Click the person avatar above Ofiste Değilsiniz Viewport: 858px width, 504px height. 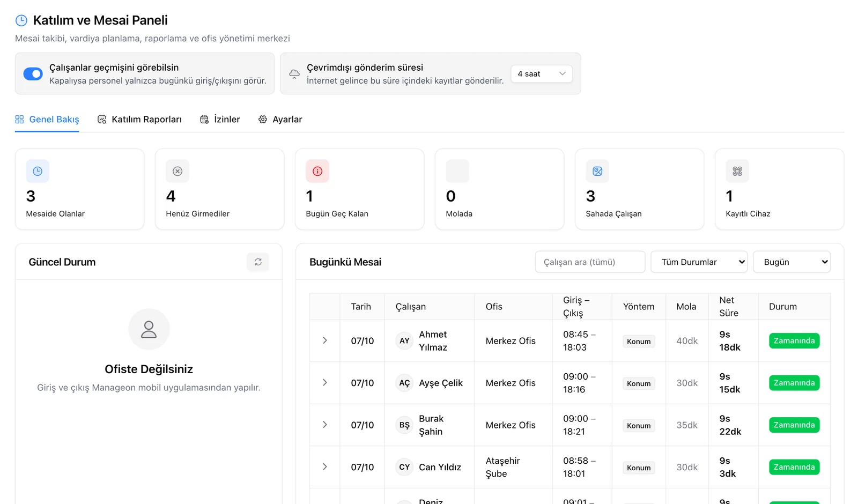149,329
